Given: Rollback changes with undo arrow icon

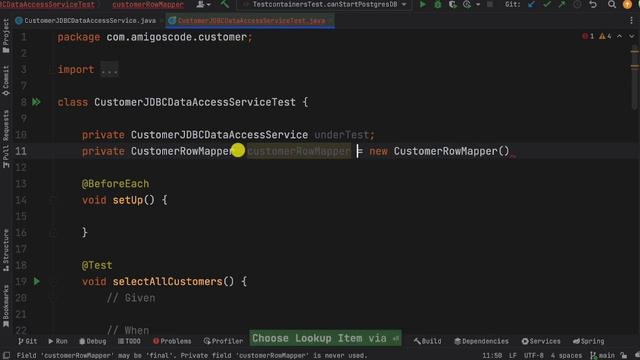Looking at the screenshot, I should pyautogui.click(x=593, y=4).
